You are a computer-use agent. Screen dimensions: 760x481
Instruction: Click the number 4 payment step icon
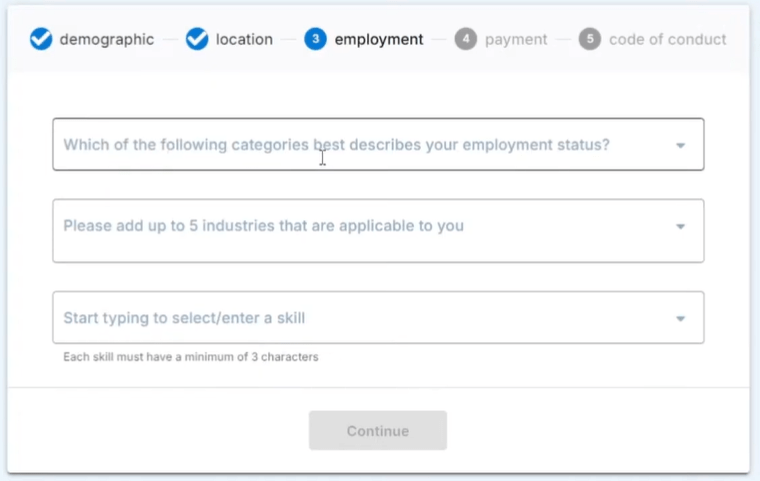point(465,40)
